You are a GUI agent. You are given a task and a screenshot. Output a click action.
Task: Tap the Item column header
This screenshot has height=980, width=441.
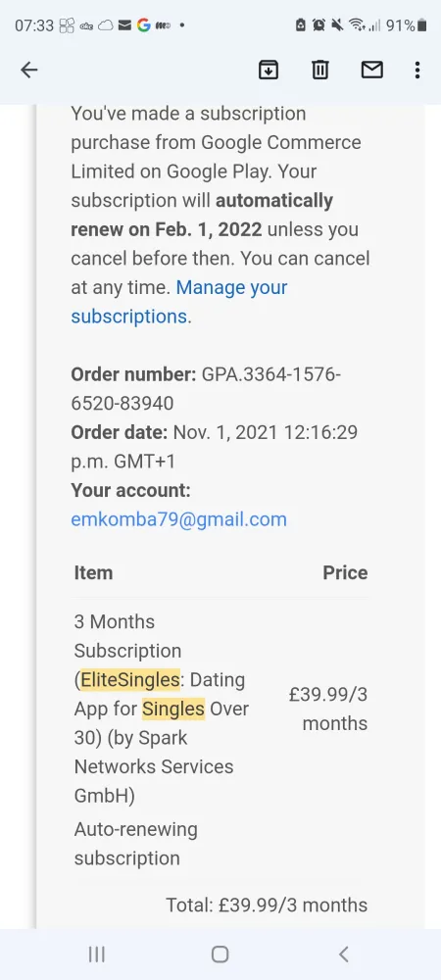(94, 573)
